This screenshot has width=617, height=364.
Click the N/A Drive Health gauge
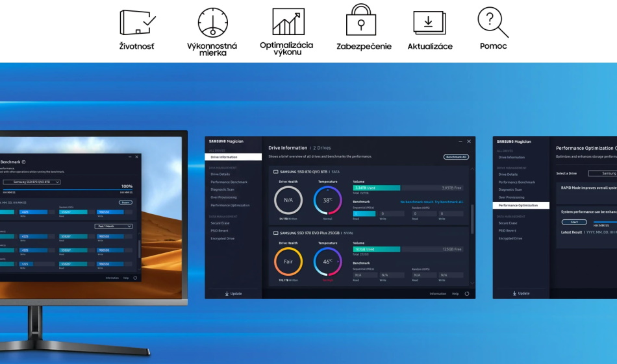[x=288, y=200]
